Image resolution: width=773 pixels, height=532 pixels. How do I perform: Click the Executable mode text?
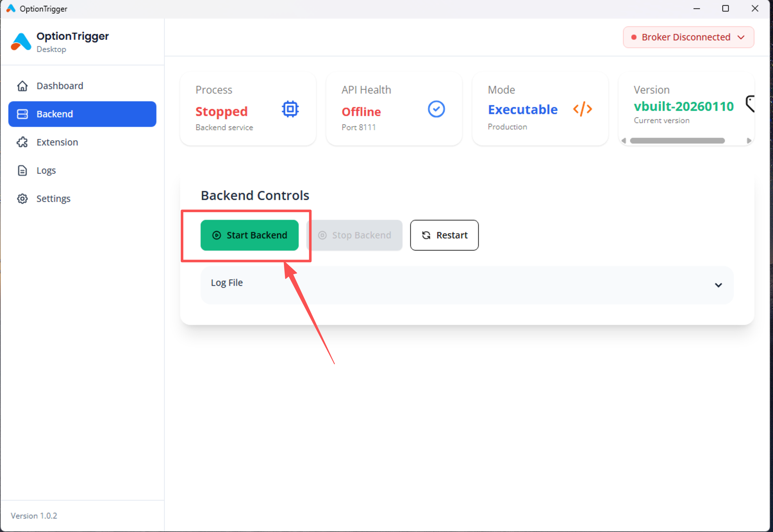click(x=523, y=110)
